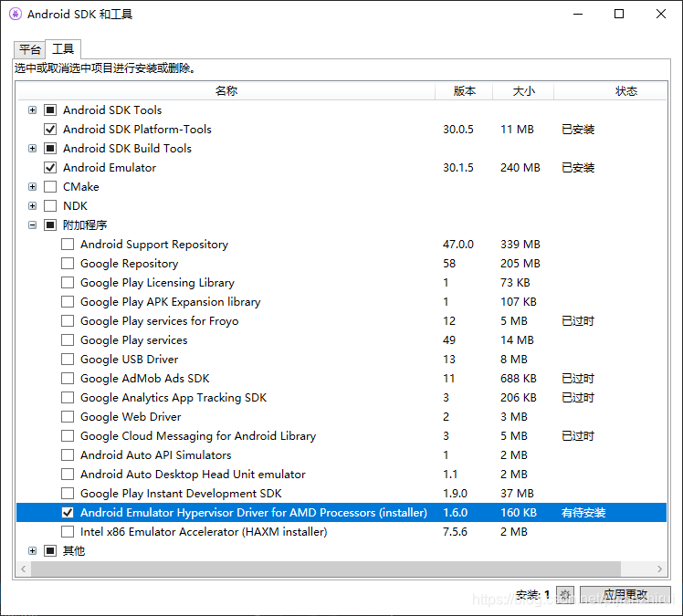Image resolution: width=683 pixels, height=616 pixels.
Task: Collapse the 附加程序 group
Action: pos(32,225)
